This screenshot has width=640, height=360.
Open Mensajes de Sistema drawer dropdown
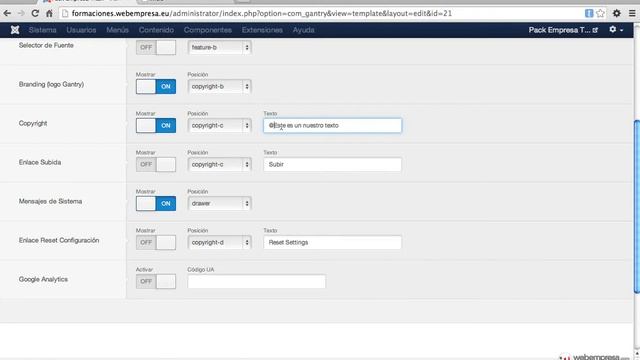coord(220,203)
